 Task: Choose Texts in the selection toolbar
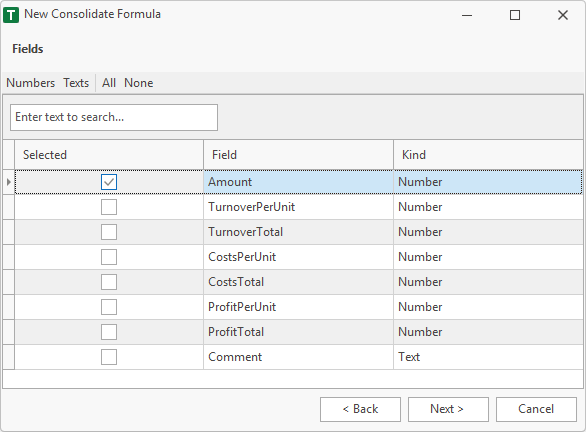[76, 83]
